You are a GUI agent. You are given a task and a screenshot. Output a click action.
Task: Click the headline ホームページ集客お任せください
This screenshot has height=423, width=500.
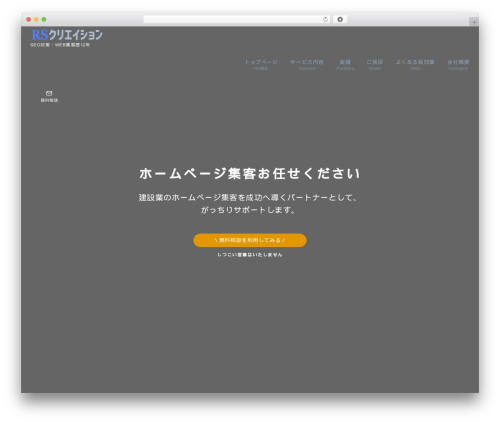250,174
